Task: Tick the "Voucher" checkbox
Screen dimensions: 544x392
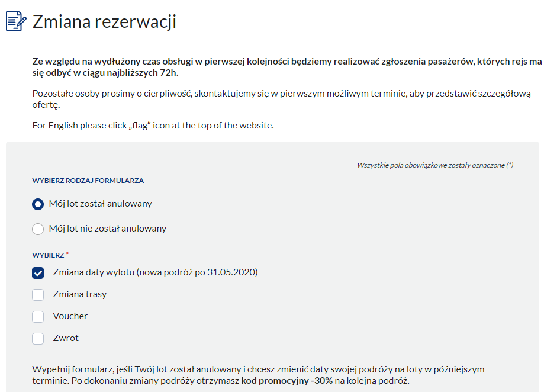Action: (37, 316)
